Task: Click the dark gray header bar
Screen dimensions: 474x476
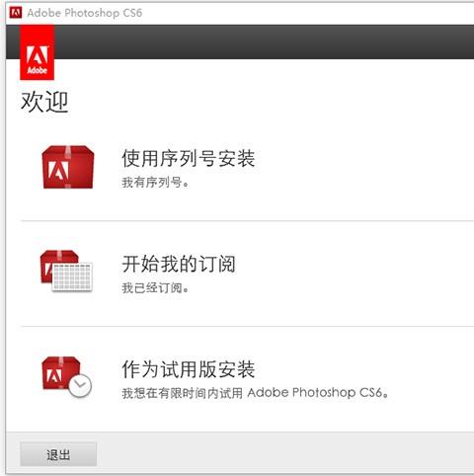Action: tap(264, 41)
